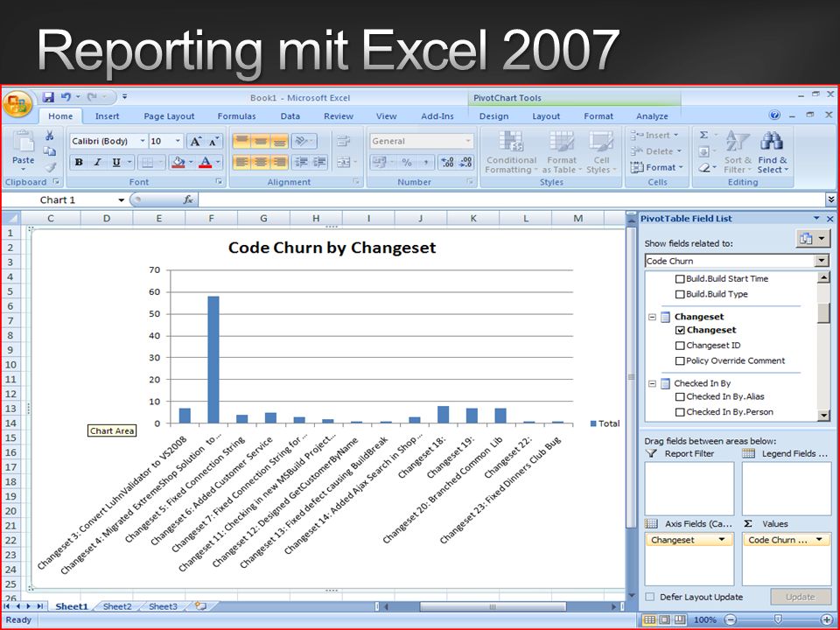The height and width of the screenshot is (630, 840).
Task: Open the Changeset axis field dropdown
Action: 722,540
